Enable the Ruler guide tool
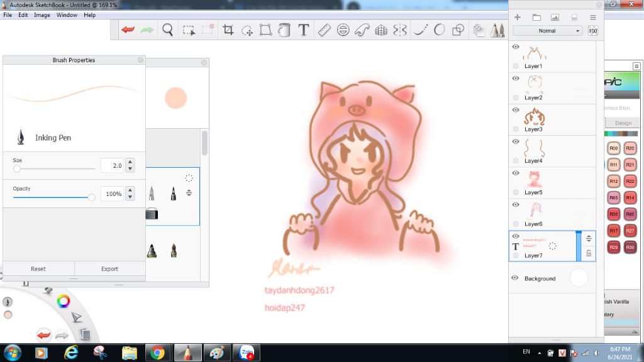644x362 pixels. pos(324,30)
